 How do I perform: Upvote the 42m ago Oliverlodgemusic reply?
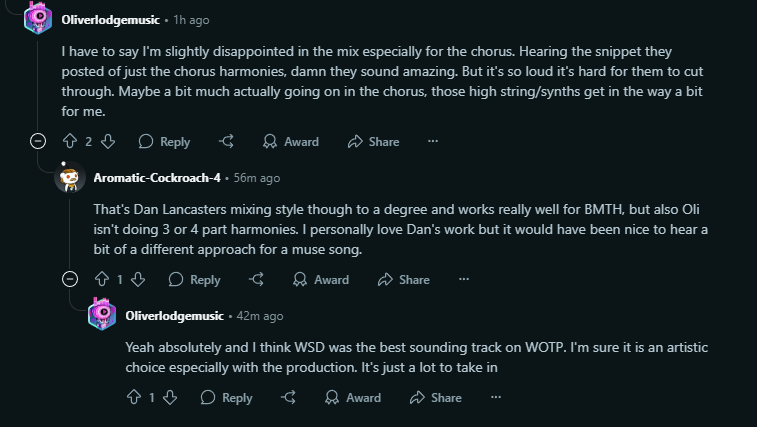coord(133,398)
